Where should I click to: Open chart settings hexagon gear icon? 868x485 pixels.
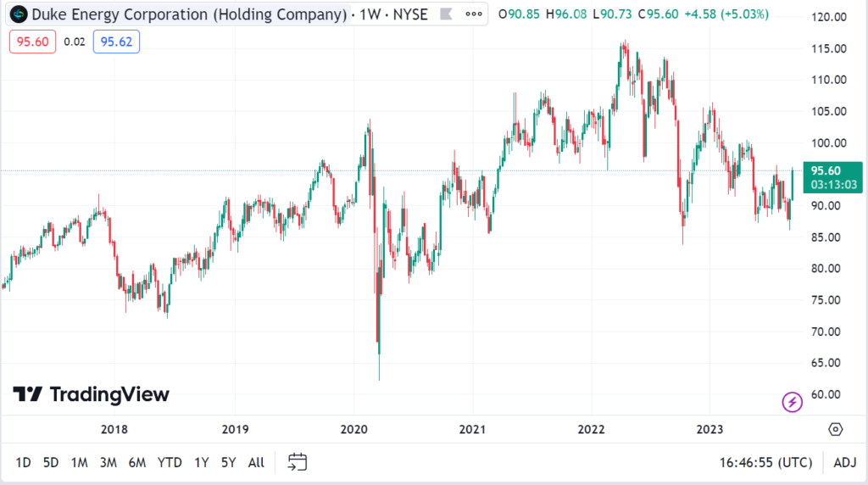[x=835, y=429]
